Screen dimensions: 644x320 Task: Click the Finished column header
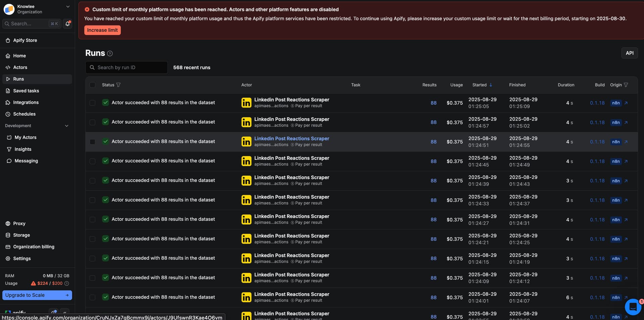tap(517, 85)
